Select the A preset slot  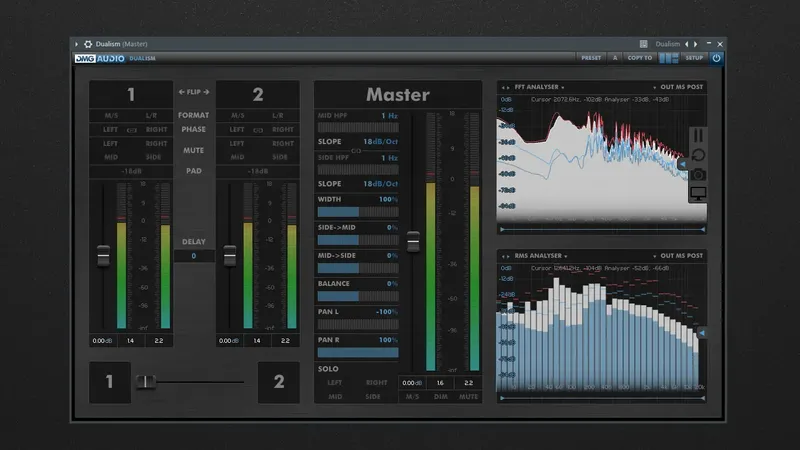pyautogui.click(x=615, y=58)
